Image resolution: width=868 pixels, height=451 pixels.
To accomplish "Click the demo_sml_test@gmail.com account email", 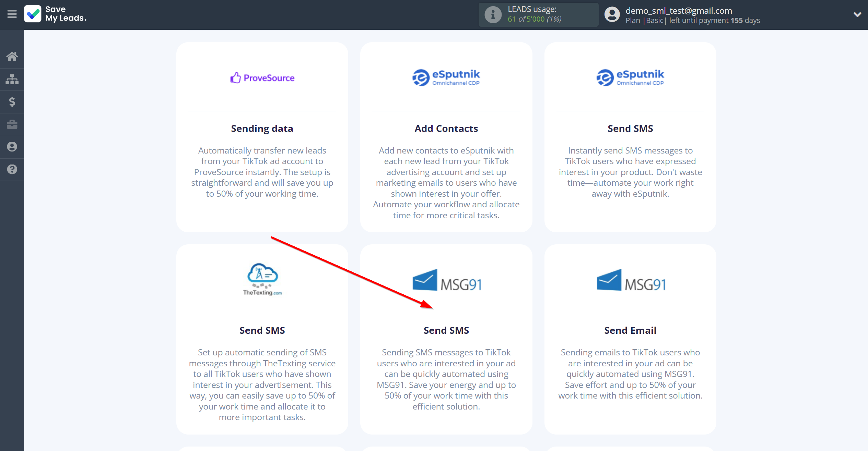I will 679,11.
